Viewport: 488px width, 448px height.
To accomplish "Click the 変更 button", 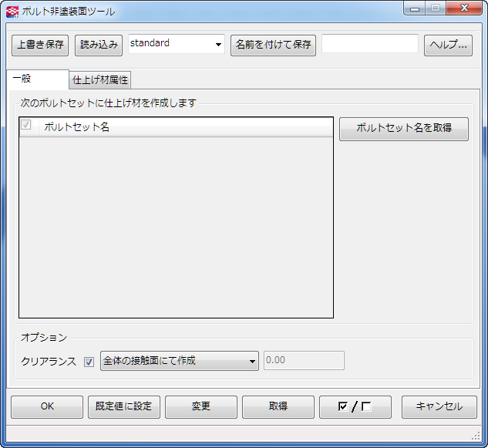I will [x=201, y=407].
